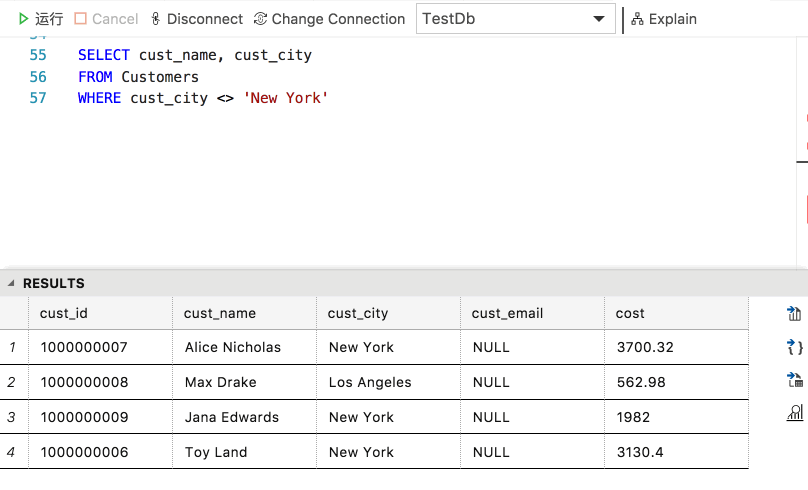Click line number 56 in editor

pyautogui.click(x=38, y=77)
